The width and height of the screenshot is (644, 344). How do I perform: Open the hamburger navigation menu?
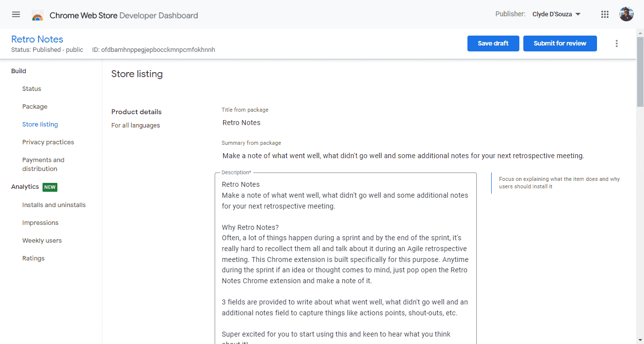click(16, 14)
